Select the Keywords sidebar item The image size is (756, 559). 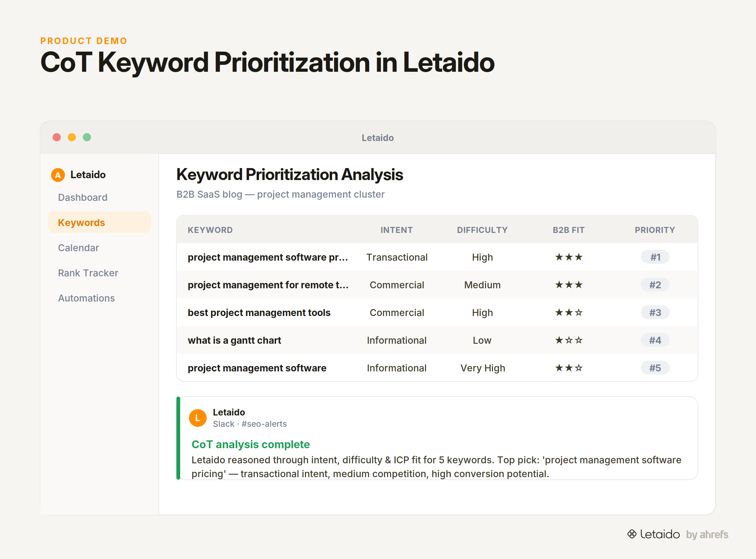(100, 222)
